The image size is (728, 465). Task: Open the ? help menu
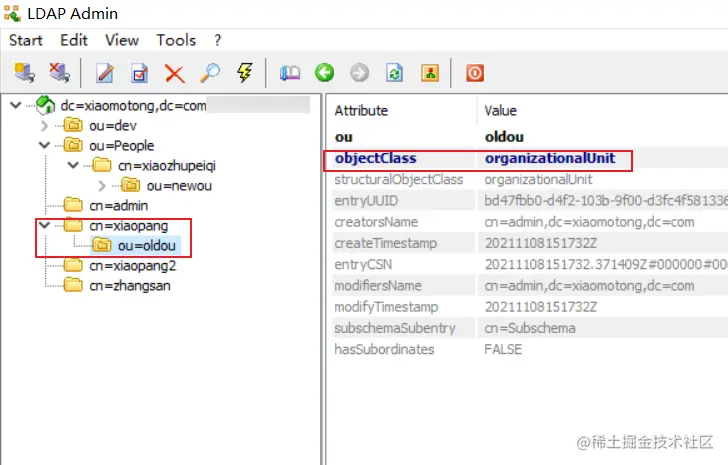click(217, 40)
